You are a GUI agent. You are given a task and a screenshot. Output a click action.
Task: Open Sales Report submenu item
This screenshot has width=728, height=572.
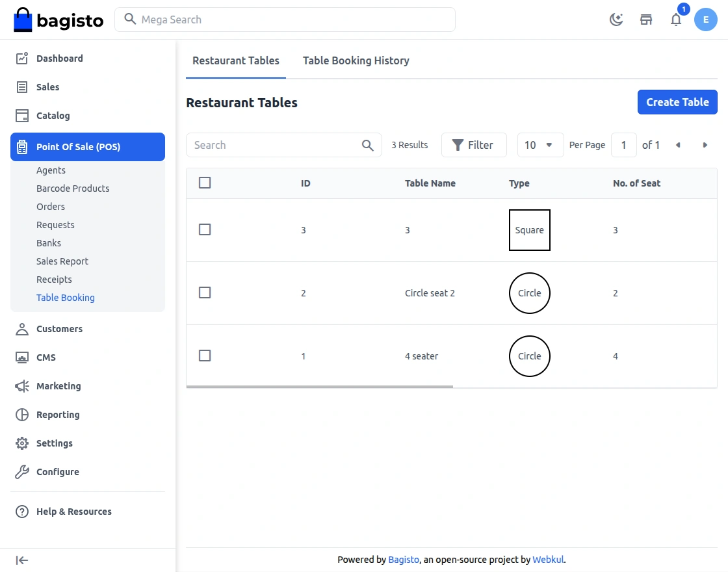(62, 261)
